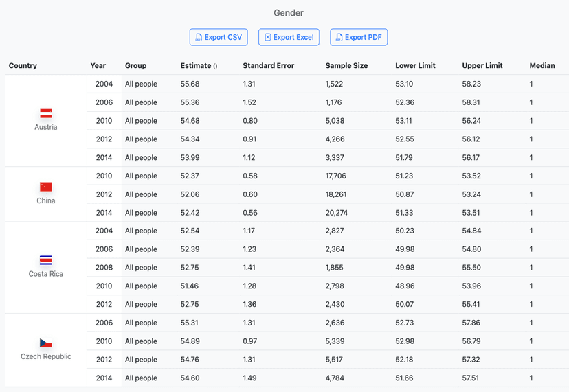This screenshot has height=392, width=569.
Task: Click the estimate value 53.99
Action: coord(190,158)
